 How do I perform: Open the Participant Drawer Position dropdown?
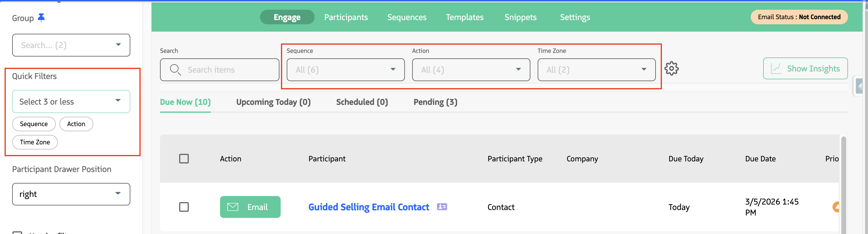coord(71,194)
